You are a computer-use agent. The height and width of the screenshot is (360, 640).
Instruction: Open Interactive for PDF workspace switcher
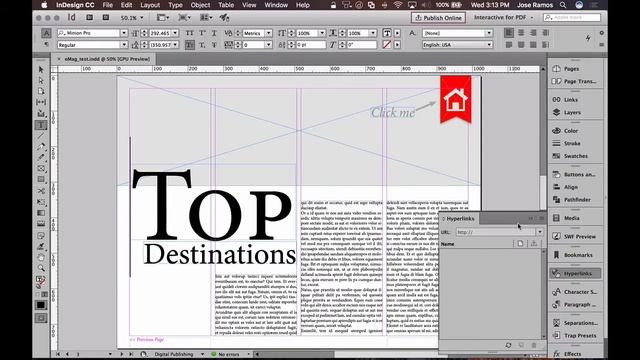[504, 18]
